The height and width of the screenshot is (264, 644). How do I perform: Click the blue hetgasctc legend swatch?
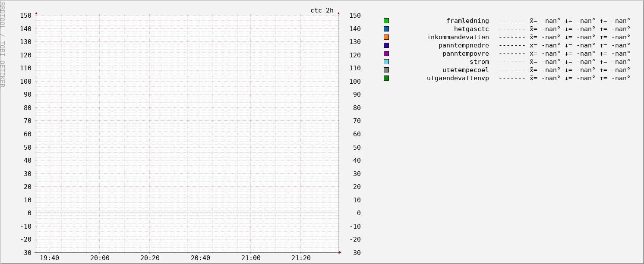tap(386, 29)
